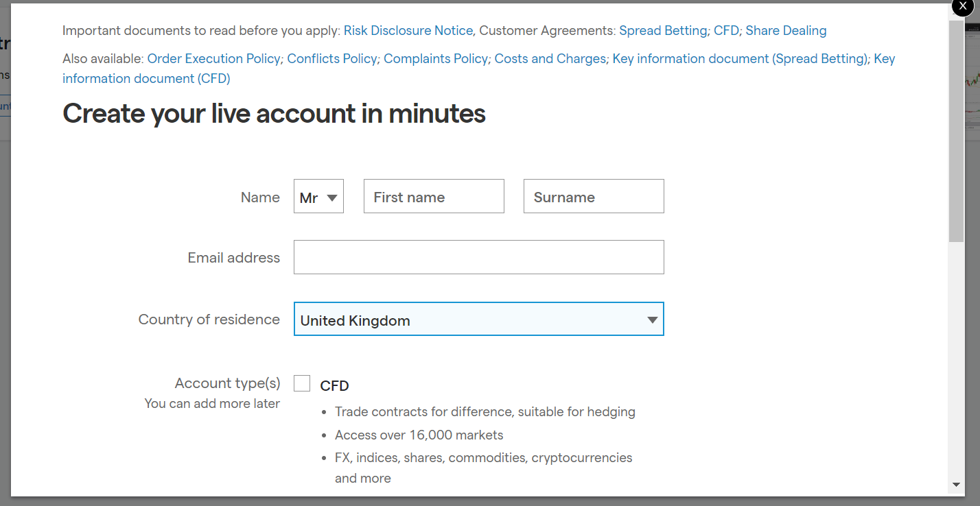View the Order Execution Policy
This screenshot has height=506, width=980.
tap(213, 59)
